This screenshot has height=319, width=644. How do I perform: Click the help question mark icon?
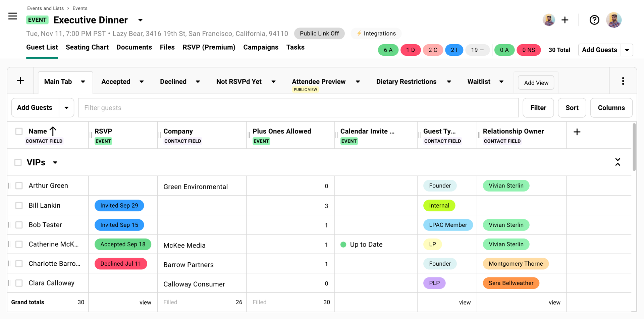point(594,20)
